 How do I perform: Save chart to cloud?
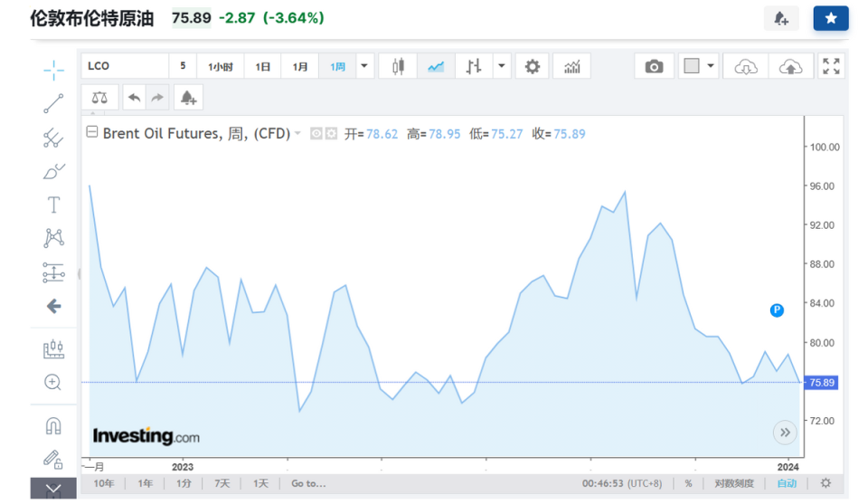point(790,66)
